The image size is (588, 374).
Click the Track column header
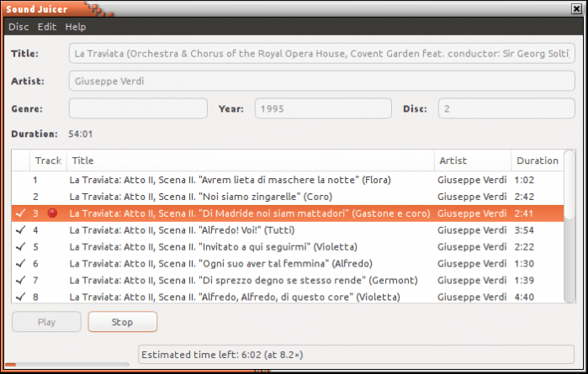point(48,161)
